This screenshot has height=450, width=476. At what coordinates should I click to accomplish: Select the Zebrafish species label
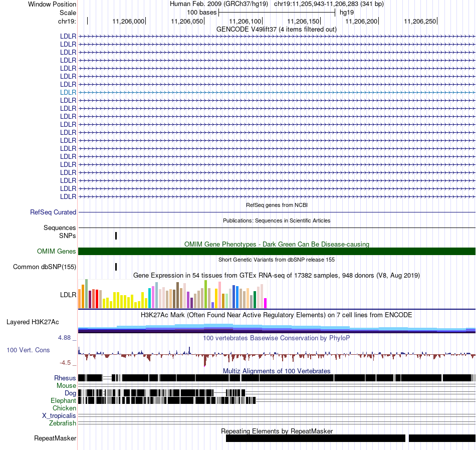(x=63, y=423)
